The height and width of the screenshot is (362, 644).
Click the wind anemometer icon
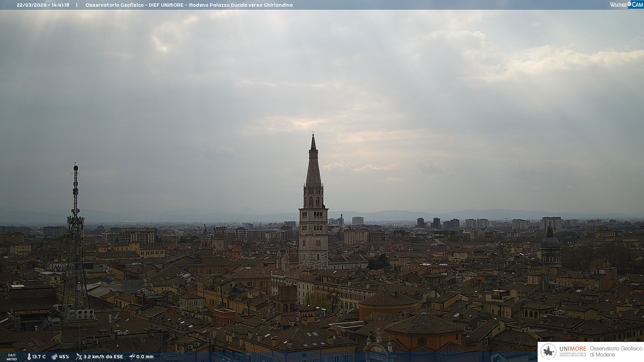[79, 357]
